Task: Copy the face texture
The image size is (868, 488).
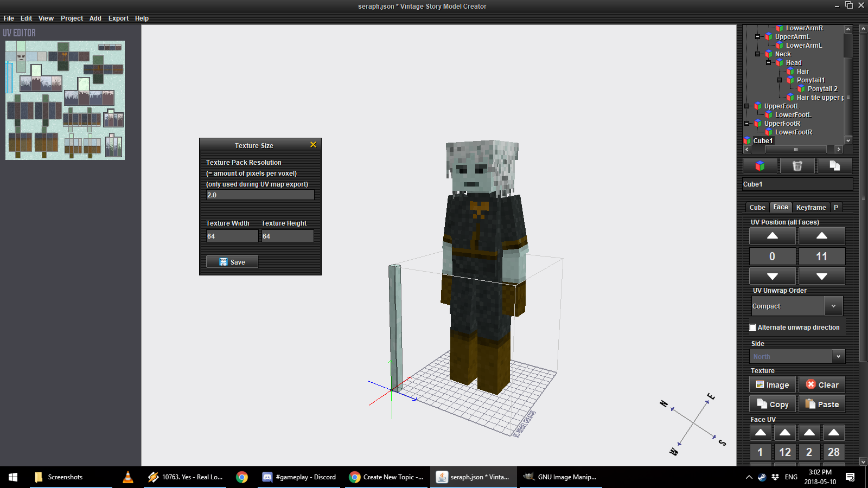Action: [x=773, y=404]
